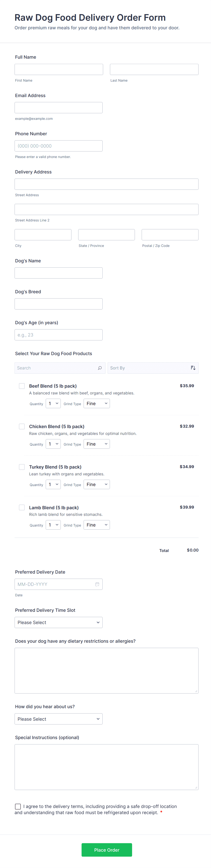Click the First Name input field

pos(59,69)
